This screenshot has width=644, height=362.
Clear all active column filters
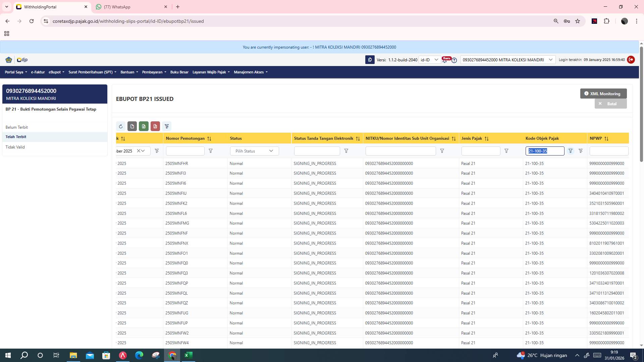coord(167,126)
